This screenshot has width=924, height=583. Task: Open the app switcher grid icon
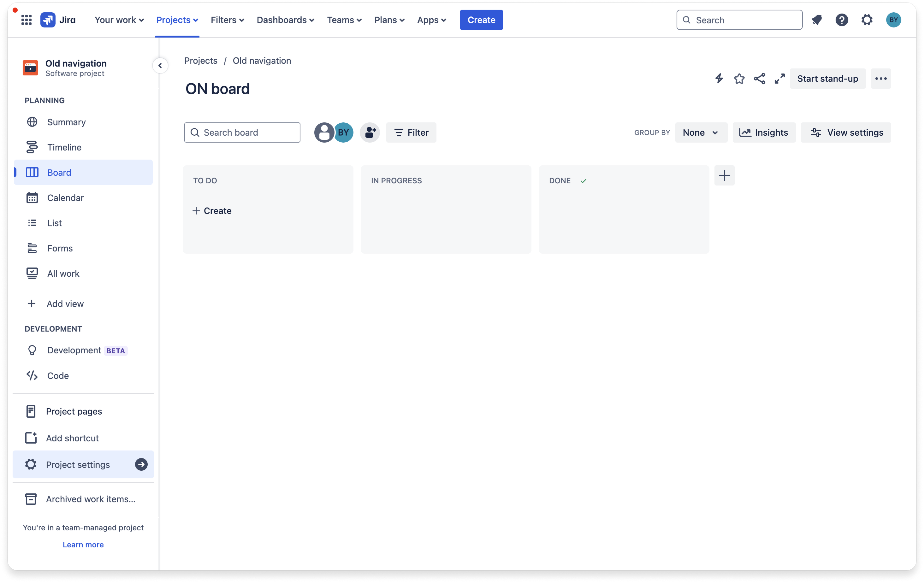27,20
